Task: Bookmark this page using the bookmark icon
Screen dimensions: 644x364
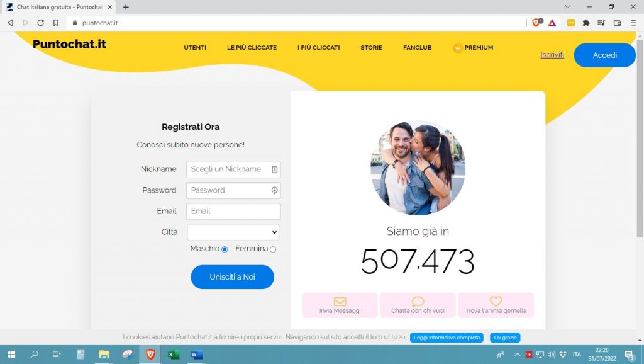Action: pyautogui.click(x=56, y=23)
